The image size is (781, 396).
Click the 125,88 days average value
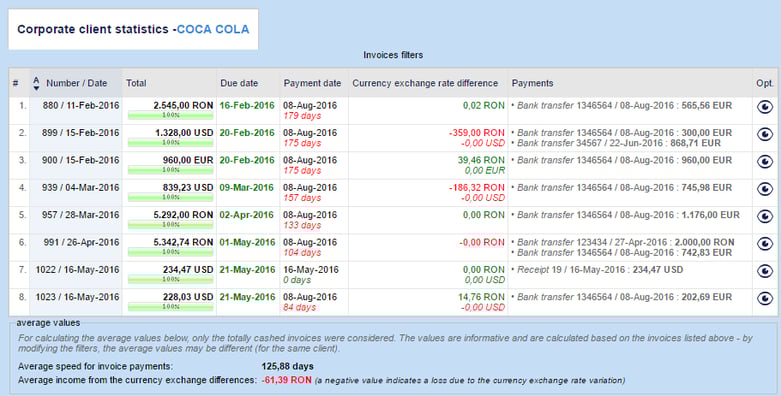(x=287, y=367)
